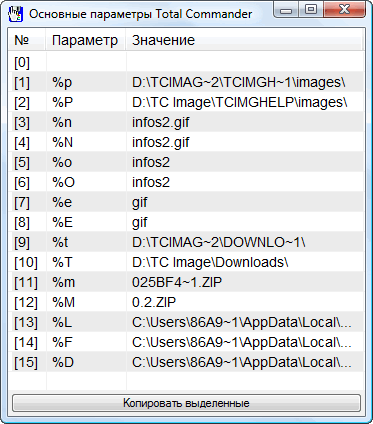This screenshot has height=424, width=373.
Task: Select the %p parameter cell
Action: [x=62, y=83]
